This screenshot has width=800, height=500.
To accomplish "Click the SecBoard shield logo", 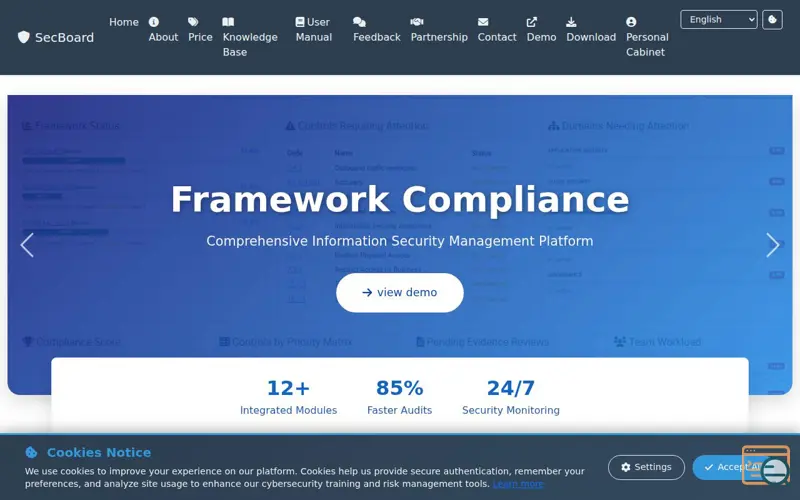I will pos(23,37).
